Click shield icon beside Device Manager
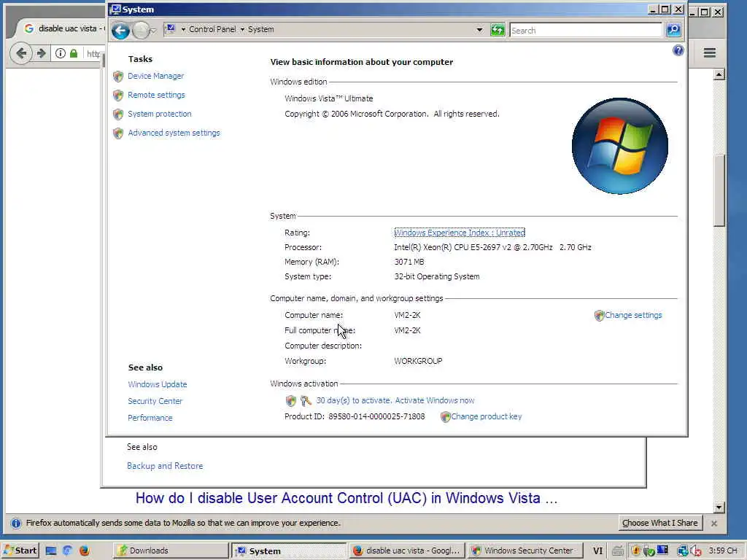 pyautogui.click(x=118, y=76)
